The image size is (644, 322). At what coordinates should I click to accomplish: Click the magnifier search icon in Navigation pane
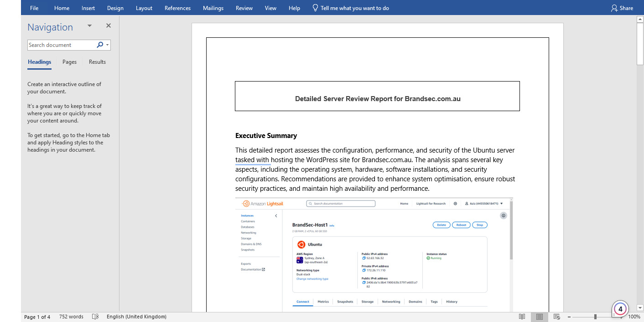click(x=100, y=45)
